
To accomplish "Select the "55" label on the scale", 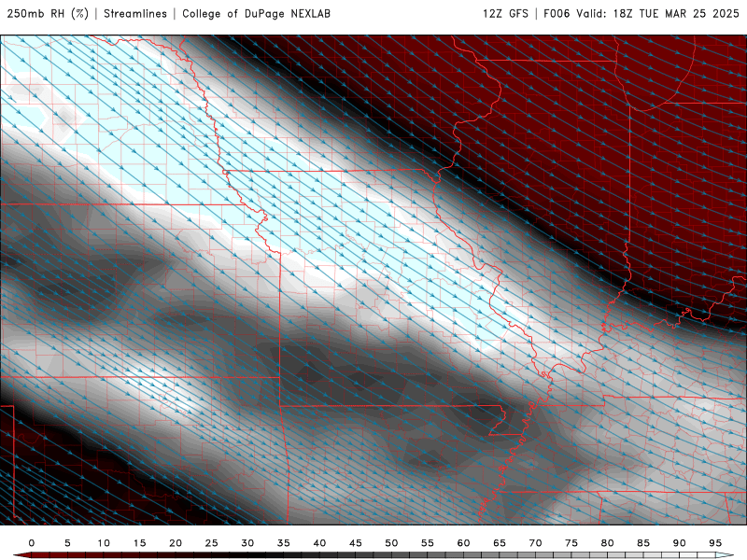I will tap(428, 543).
